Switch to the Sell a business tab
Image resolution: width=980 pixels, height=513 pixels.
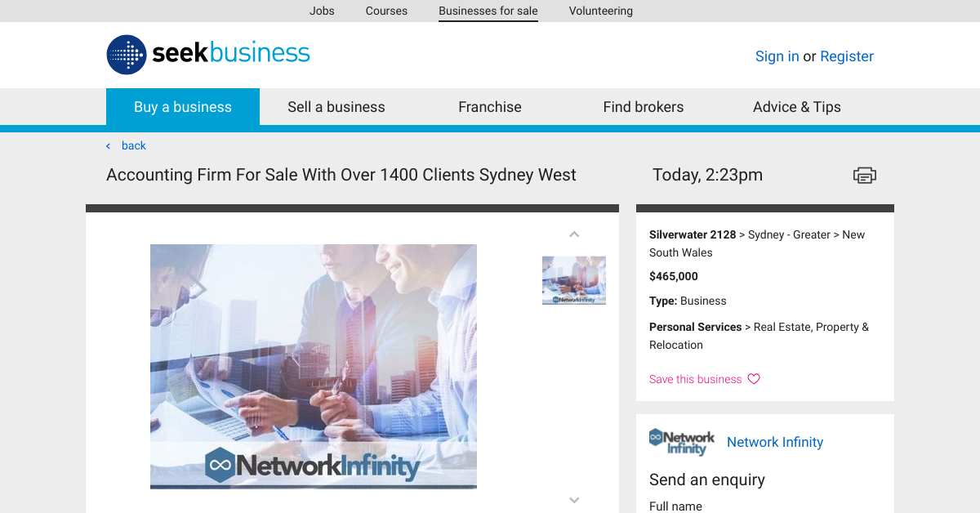pyautogui.click(x=336, y=106)
